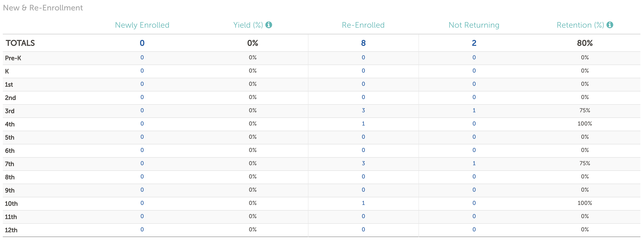Open 10th grade Re-Enrolled count
This screenshot has width=644, height=241.
click(x=363, y=203)
